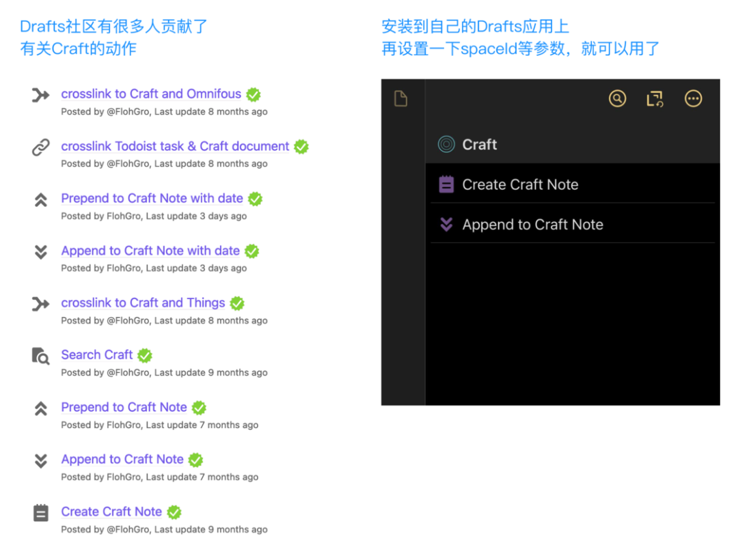Screen dimensions: 738x560
Task: Click verified badge next to 'Prepend to Craft Note with date'
Action: (255, 199)
